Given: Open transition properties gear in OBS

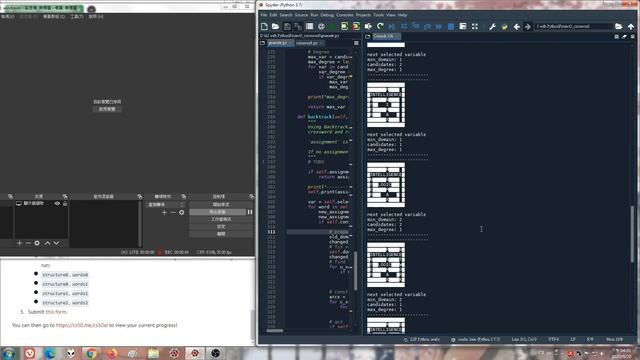Looking at the screenshot, I should (182, 212).
